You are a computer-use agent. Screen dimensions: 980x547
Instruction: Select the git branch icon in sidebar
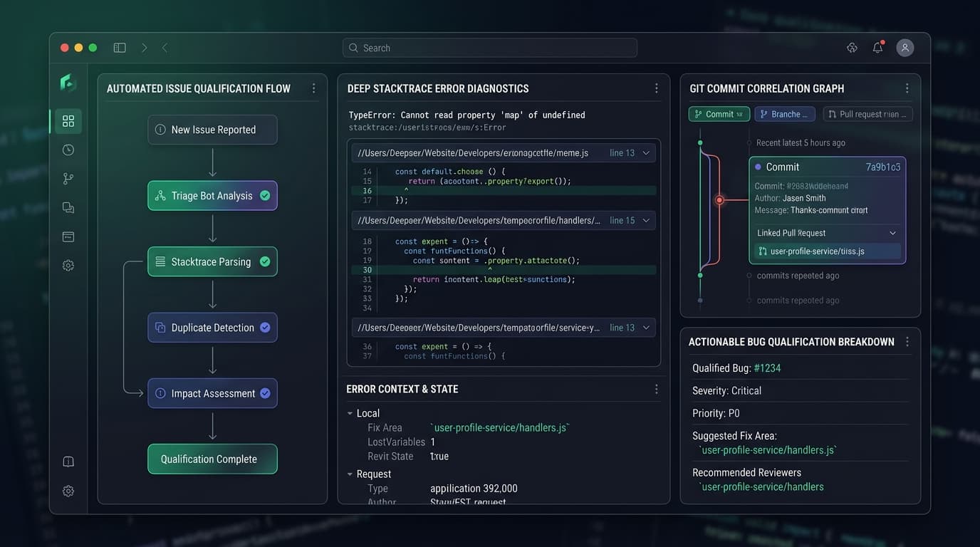68,179
